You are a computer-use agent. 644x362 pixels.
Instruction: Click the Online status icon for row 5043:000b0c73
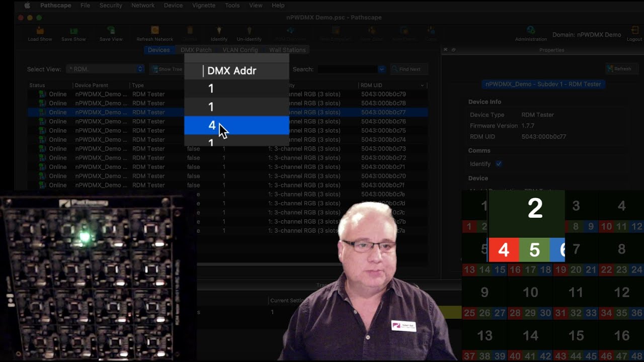click(43, 149)
